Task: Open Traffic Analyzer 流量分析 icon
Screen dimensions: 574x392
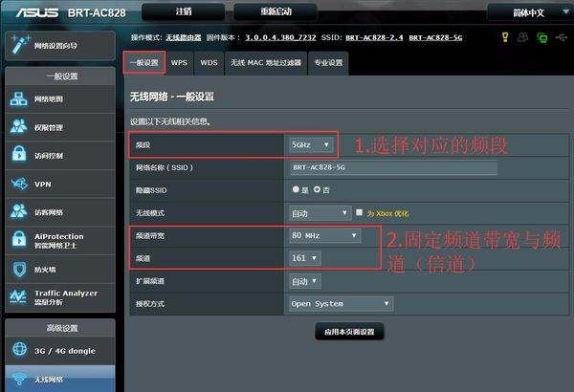Action: click(19, 297)
